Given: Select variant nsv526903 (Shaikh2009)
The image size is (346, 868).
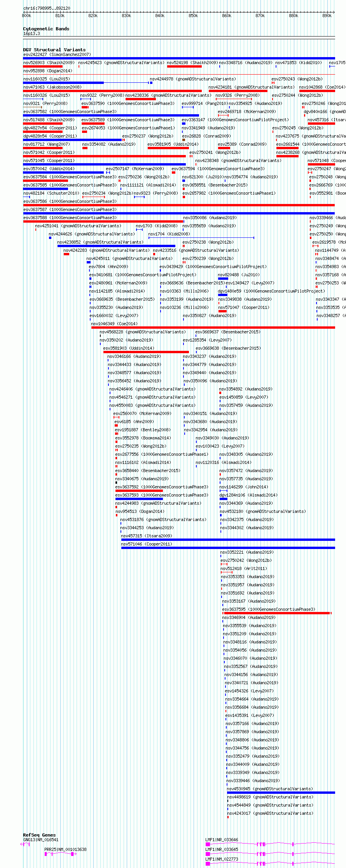Looking at the screenshot, I should [x=49, y=63].
